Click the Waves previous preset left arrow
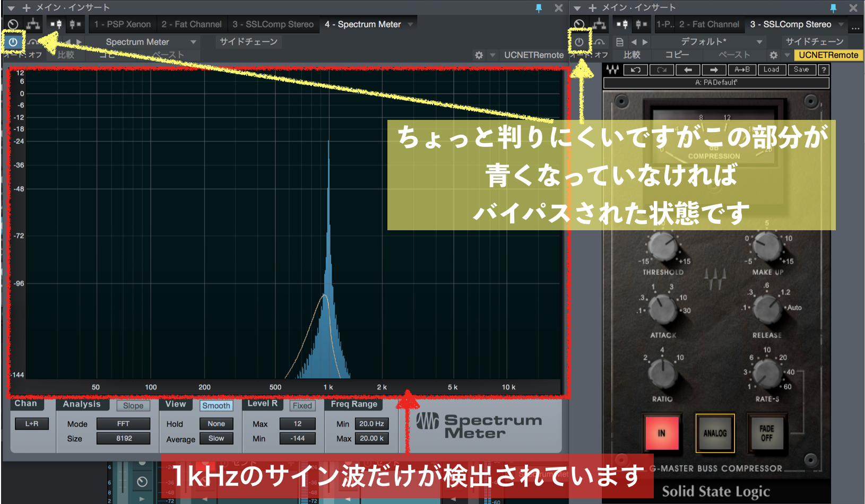Viewport: 865px width, 504px height. [x=688, y=69]
